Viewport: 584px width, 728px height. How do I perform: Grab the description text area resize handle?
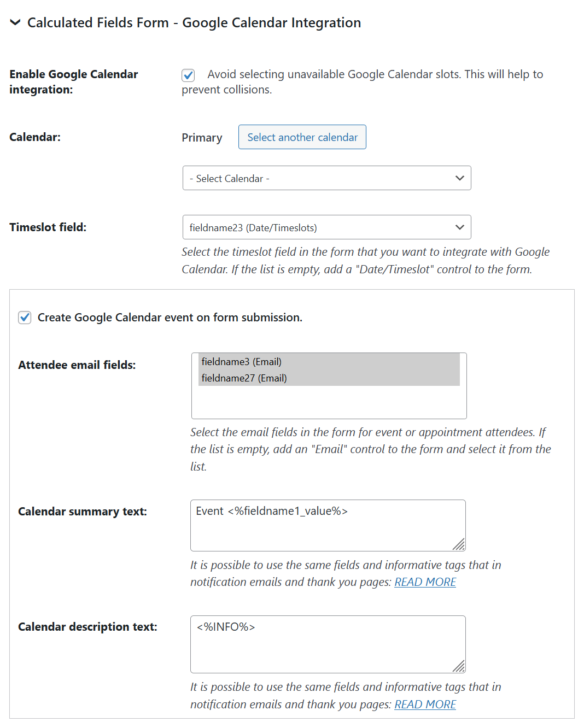459,666
